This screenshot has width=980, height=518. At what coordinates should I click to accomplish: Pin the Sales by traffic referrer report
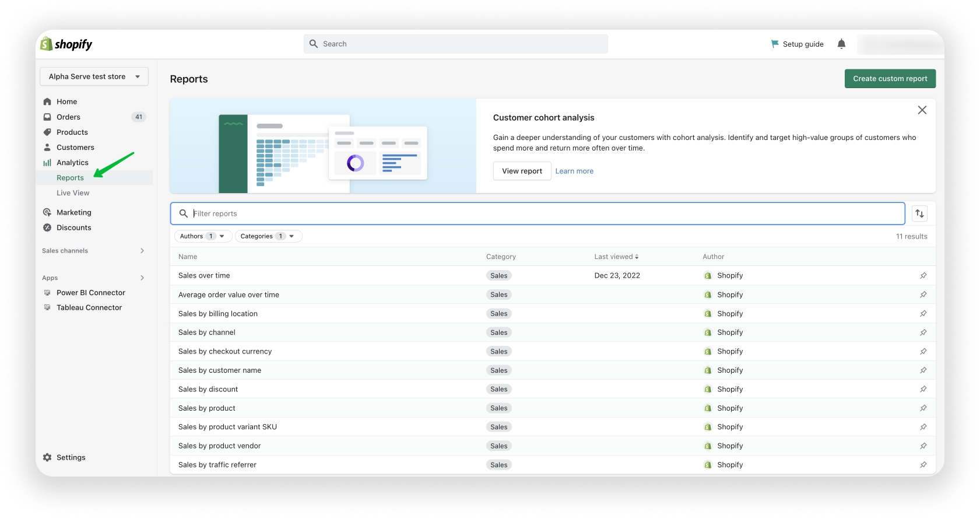pyautogui.click(x=923, y=465)
